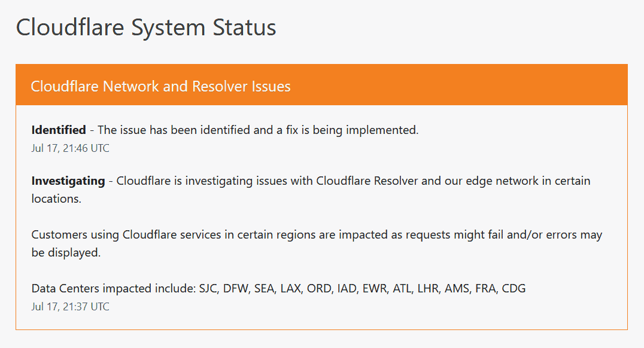Click the ORD data center code
This screenshot has height=348, width=644.
(x=319, y=288)
